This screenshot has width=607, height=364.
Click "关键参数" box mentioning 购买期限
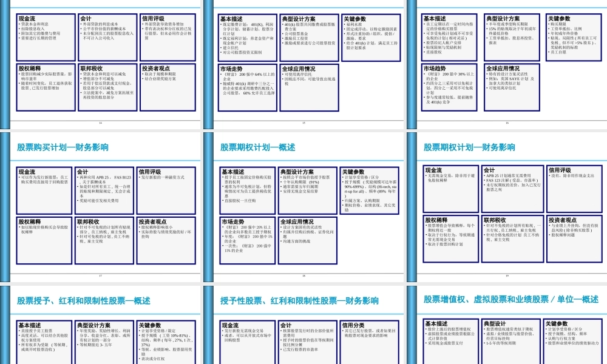click(x=574, y=38)
